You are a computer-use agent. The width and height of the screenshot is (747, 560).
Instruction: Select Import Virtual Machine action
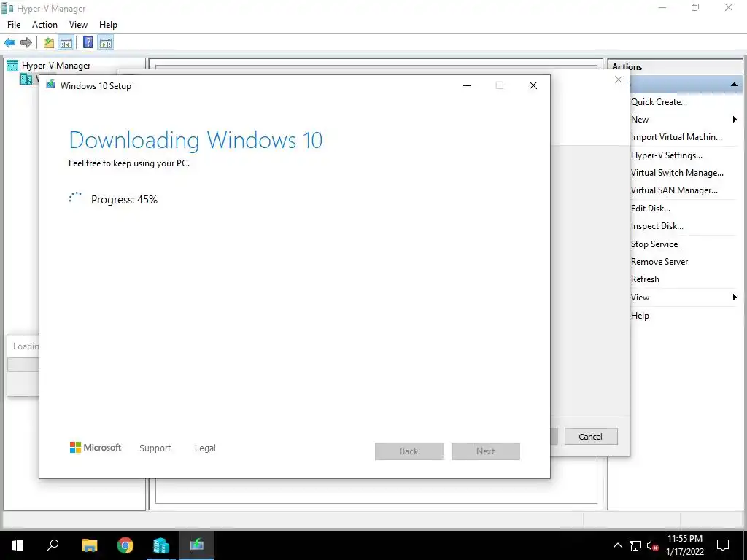pos(676,137)
